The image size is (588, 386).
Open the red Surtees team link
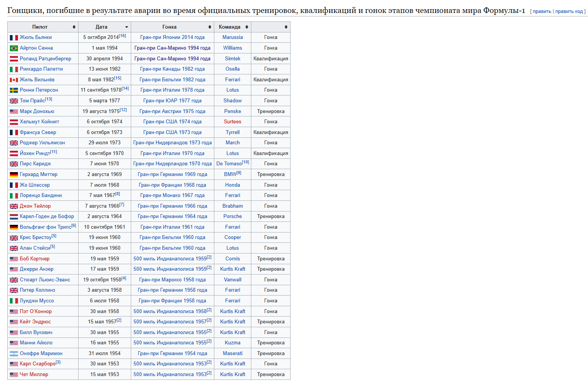233,122
